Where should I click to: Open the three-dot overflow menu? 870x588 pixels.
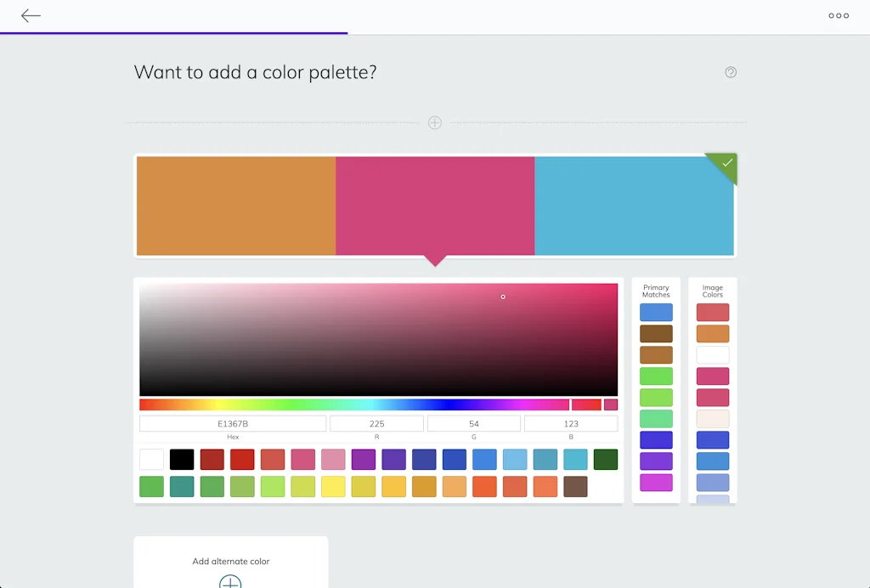tap(838, 15)
